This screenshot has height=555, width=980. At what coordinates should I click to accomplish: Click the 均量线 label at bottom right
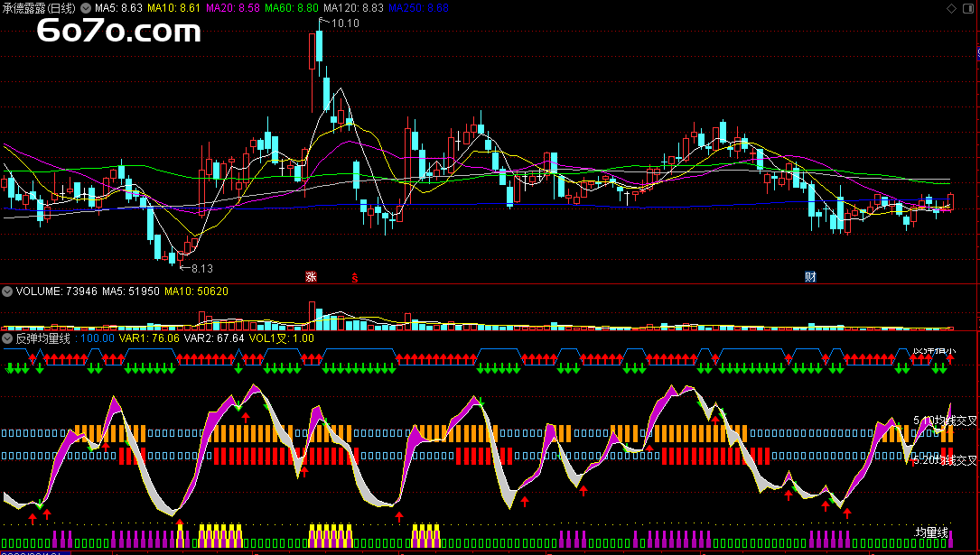931,532
